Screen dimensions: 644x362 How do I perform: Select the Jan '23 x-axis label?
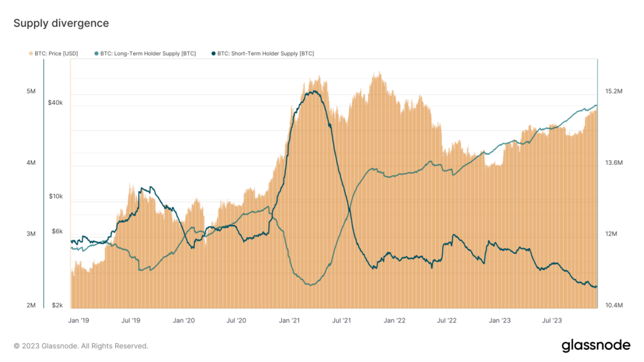500,320
